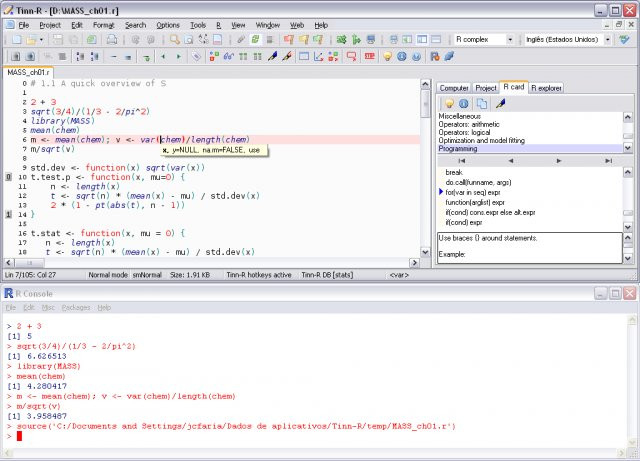This screenshot has width=640, height=461.
Task: Click the blue info circle icon in main toolbar
Action: (402, 57)
